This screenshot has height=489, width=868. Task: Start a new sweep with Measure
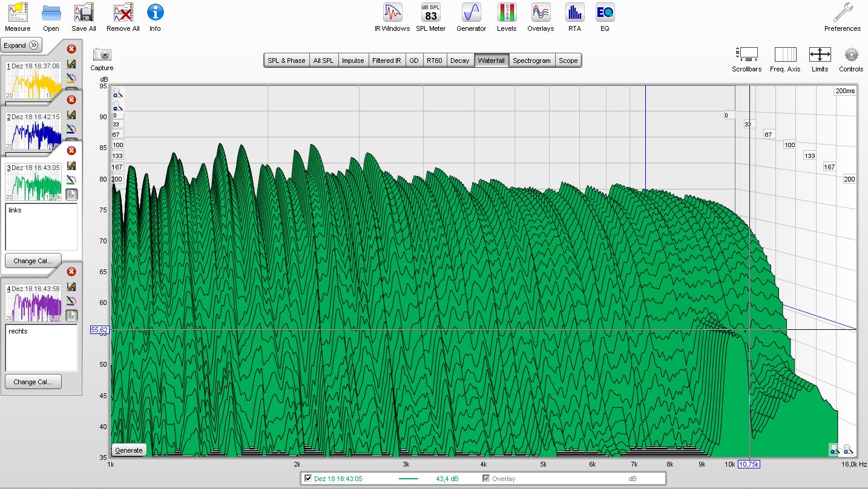click(x=18, y=17)
